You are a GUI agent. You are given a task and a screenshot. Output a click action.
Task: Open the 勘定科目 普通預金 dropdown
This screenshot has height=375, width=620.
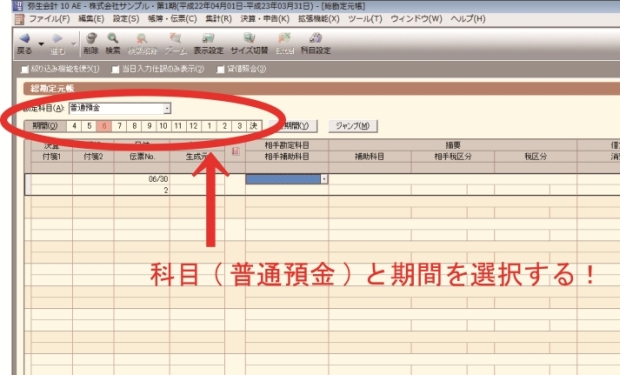tap(167, 108)
